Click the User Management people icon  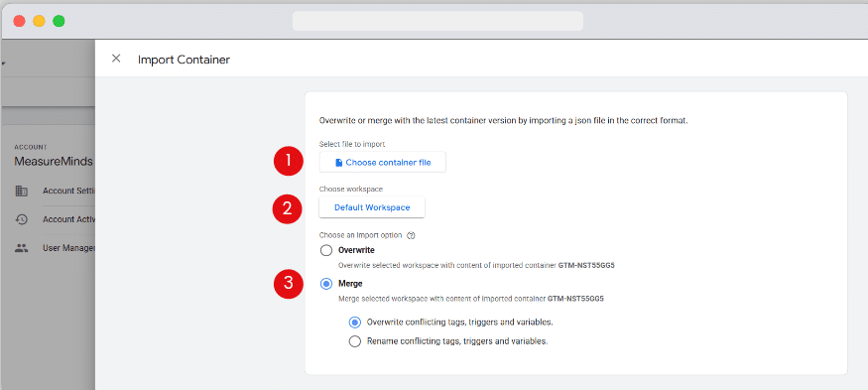pyautogui.click(x=22, y=248)
